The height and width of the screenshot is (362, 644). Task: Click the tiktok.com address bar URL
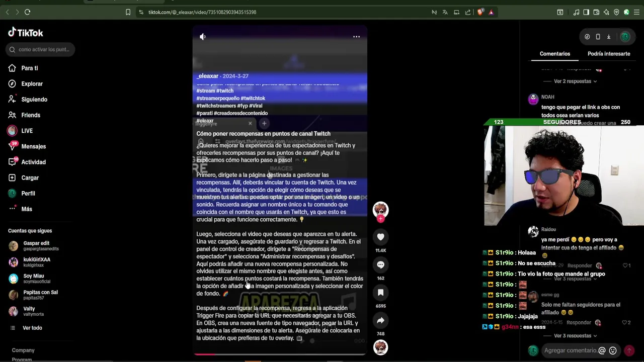pos(202,12)
